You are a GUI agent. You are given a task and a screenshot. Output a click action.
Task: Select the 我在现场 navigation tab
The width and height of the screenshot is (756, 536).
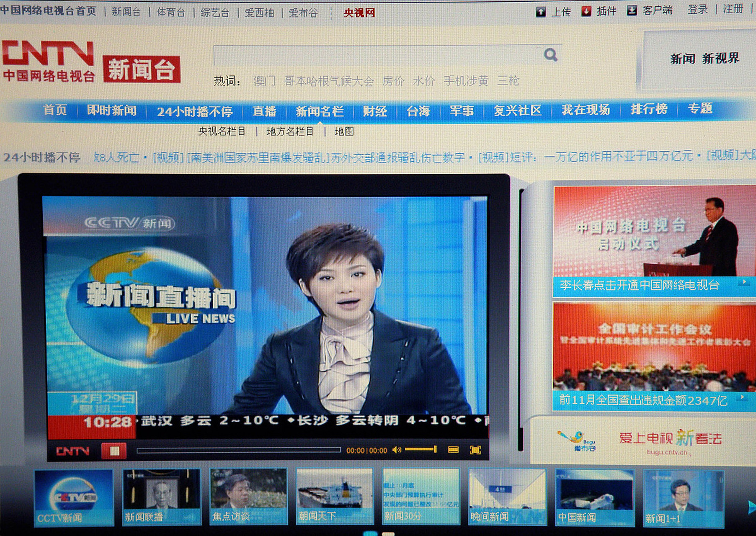point(586,110)
